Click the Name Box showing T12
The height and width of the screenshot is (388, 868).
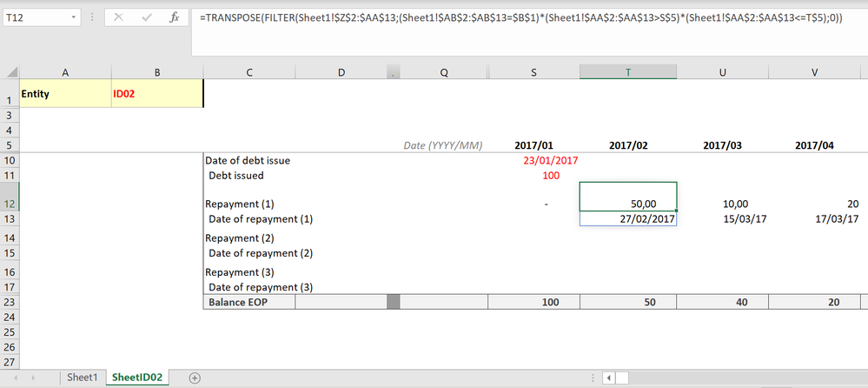click(x=35, y=17)
